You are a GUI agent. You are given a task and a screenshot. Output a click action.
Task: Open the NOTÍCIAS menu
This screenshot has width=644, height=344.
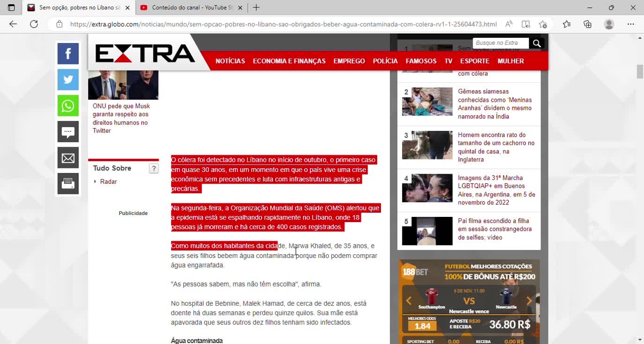tap(230, 61)
